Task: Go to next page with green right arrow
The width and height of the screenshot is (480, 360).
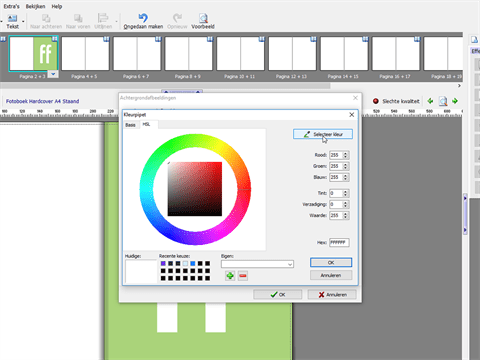Action: (x=455, y=101)
